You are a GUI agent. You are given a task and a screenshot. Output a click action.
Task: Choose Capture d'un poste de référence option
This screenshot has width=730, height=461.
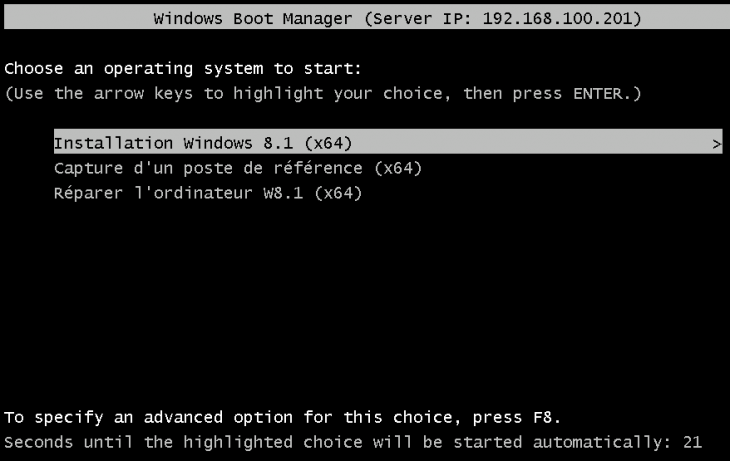[x=237, y=168]
